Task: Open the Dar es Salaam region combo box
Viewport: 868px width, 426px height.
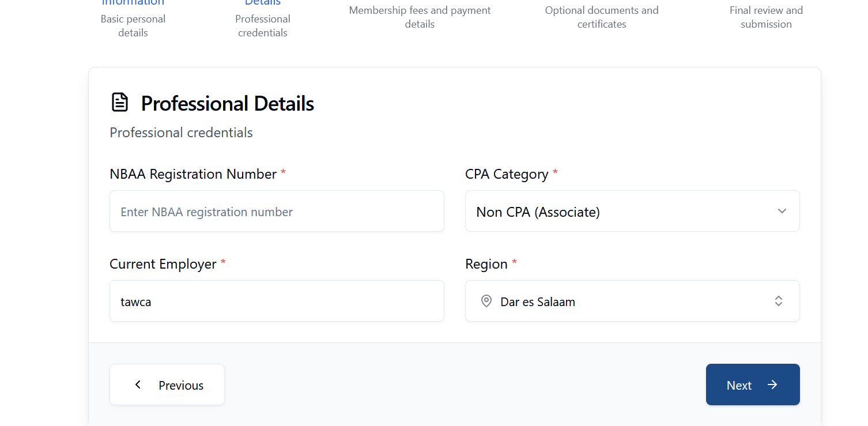Action: click(632, 301)
